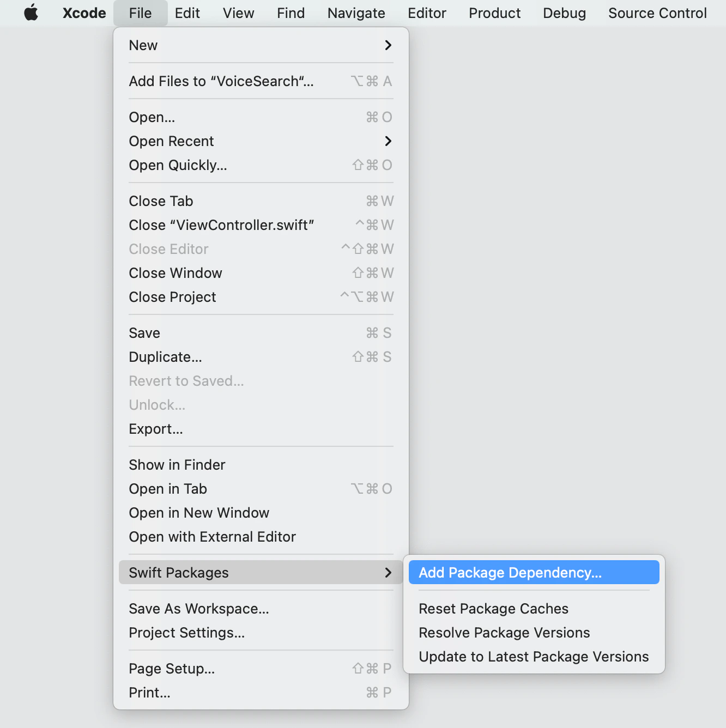Open the Edit menu
Viewport: 726px width, 728px height.
pyautogui.click(x=187, y=13)
